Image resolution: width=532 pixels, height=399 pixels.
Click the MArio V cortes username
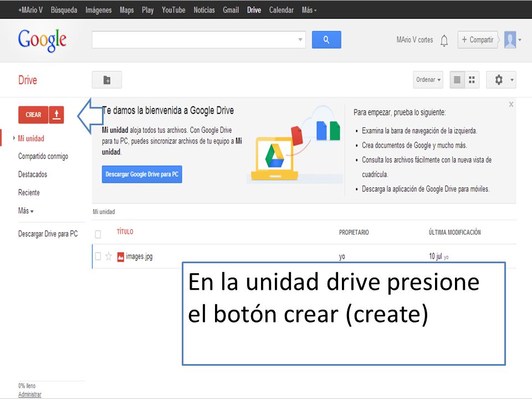pyautogui.click(x=415, y=40)
